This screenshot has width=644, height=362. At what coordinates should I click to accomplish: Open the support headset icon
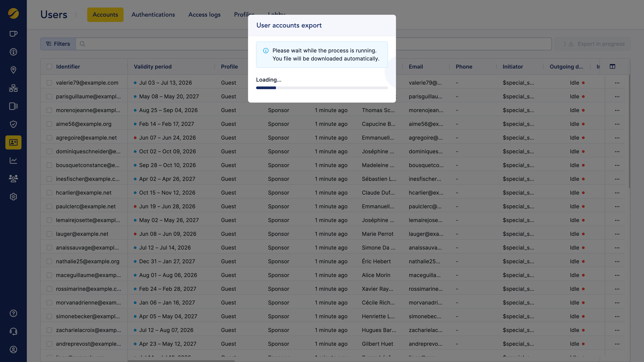point(13,331)
